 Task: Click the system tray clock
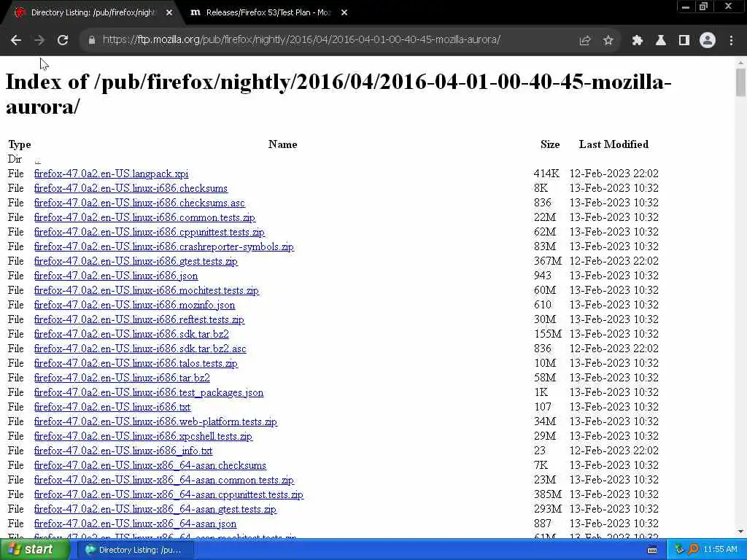720,550
